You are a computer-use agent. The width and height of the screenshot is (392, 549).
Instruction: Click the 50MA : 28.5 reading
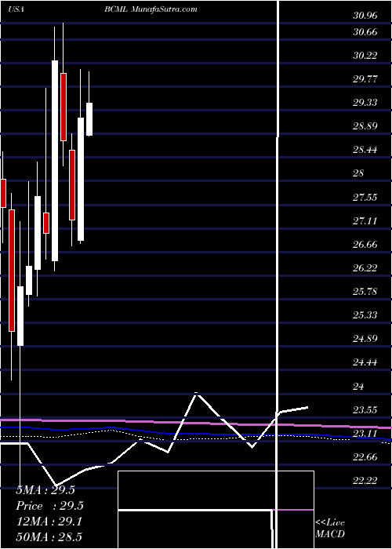click(x=49, y=536)
